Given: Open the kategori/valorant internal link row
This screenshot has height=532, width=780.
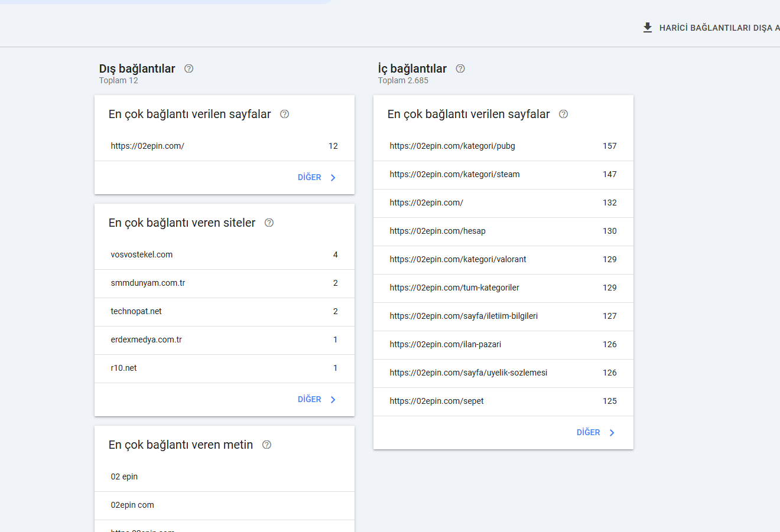Looking at the screenshot, I should pos(503,260).
